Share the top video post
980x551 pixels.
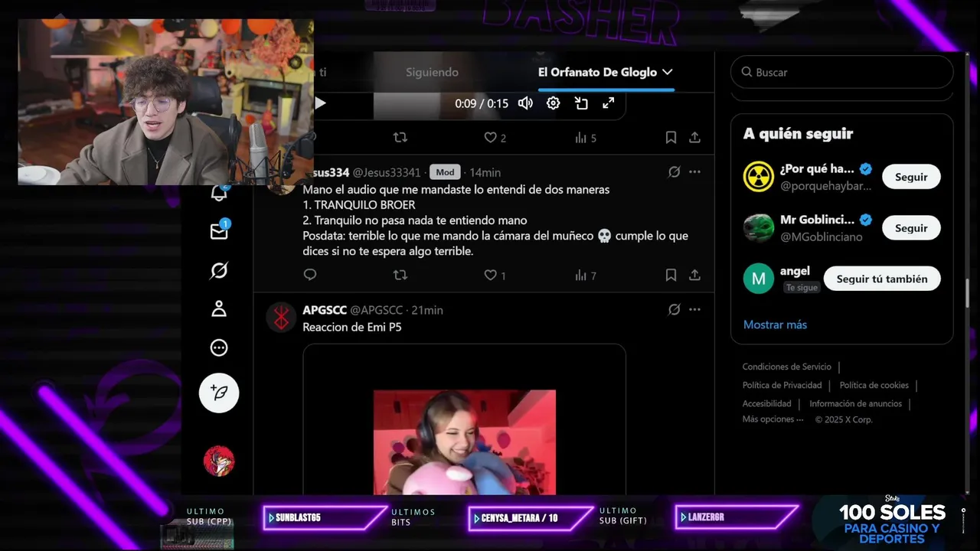pos(694,138)
